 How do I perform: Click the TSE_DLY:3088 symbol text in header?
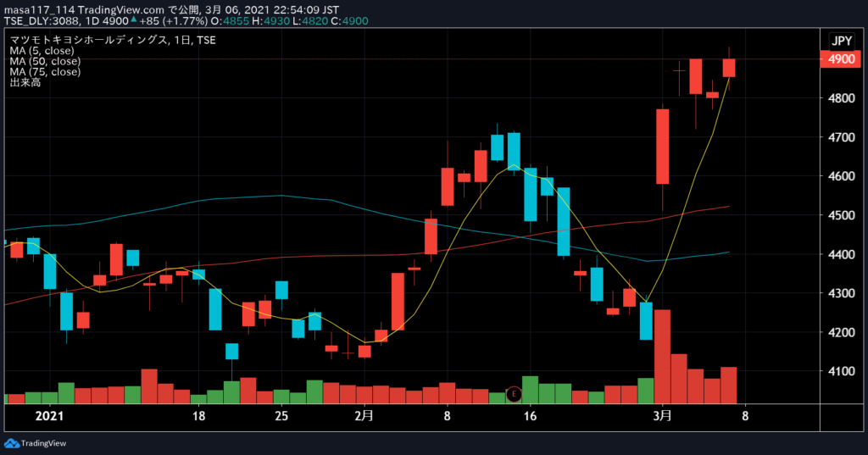(42, 21)
